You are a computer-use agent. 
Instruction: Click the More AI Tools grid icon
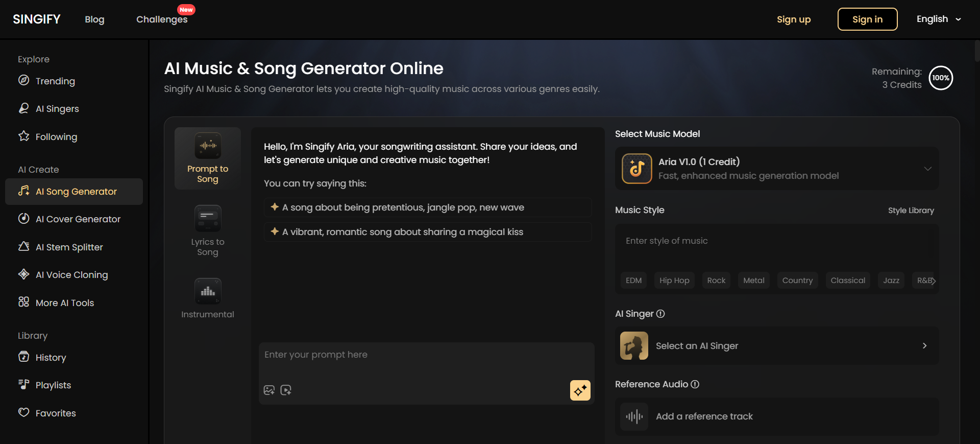coord(24,302)
